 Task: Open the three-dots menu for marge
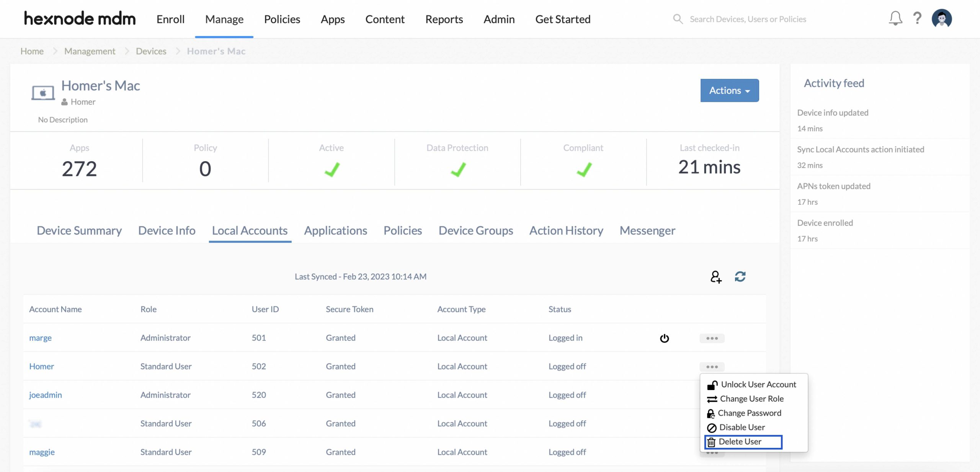[712, 338]
